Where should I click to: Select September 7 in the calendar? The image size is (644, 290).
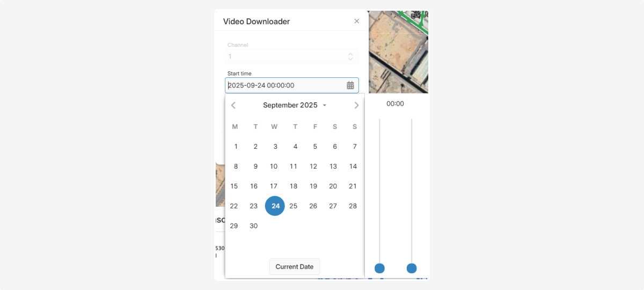click(355, 147)
